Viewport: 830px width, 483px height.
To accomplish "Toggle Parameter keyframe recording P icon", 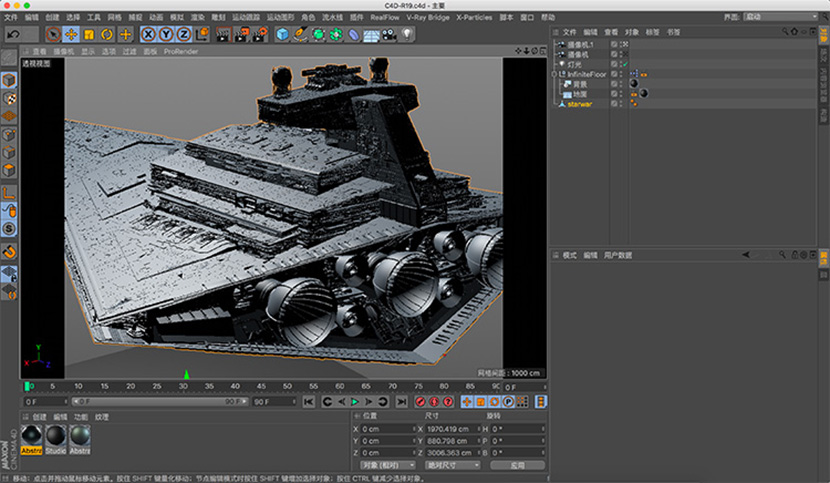I will [x=508, y=402].
